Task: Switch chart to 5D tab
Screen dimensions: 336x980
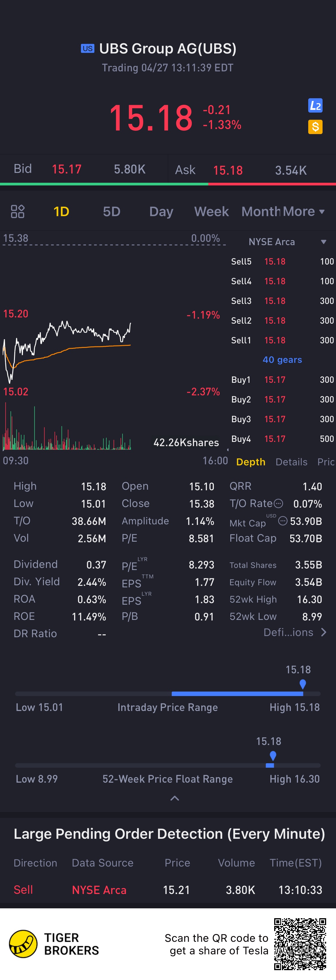Action: click(111, 211)
